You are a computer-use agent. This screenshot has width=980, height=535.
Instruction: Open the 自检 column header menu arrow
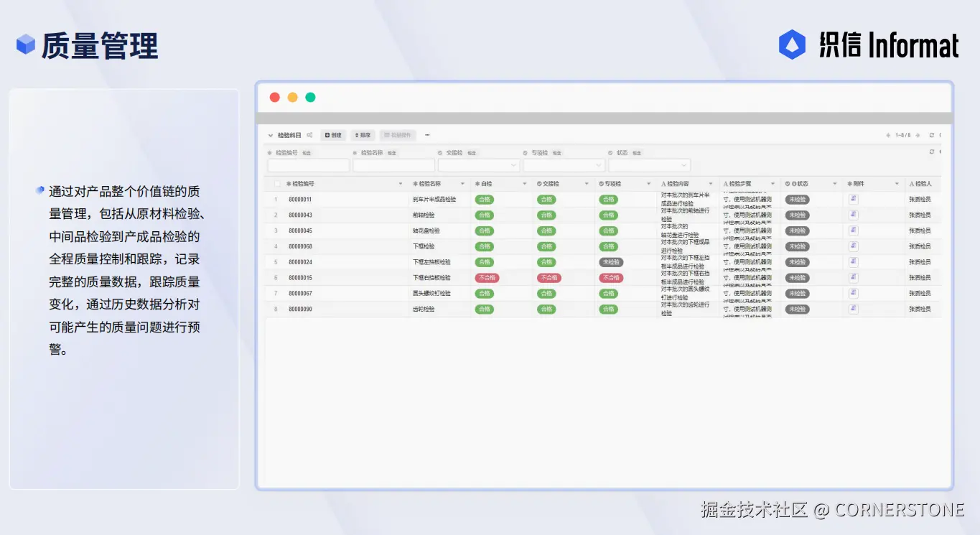525,184
